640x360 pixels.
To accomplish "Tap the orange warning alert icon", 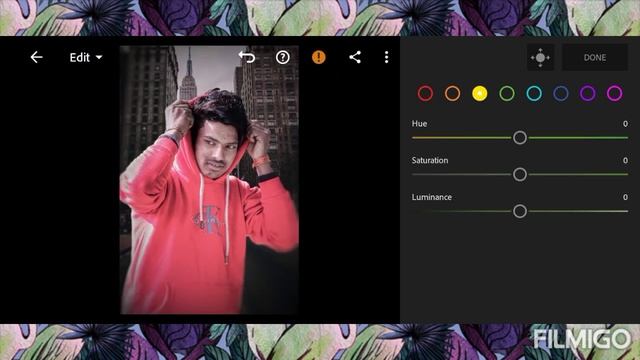I will [x=319, y=57].
